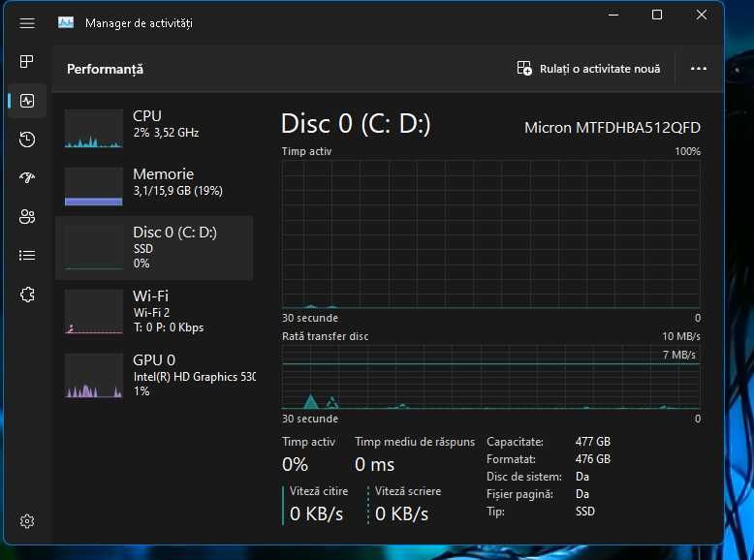Screen dimensions: 754x560
Task: Click the Timp activ disk graph
Action: (x=491, y=233)
